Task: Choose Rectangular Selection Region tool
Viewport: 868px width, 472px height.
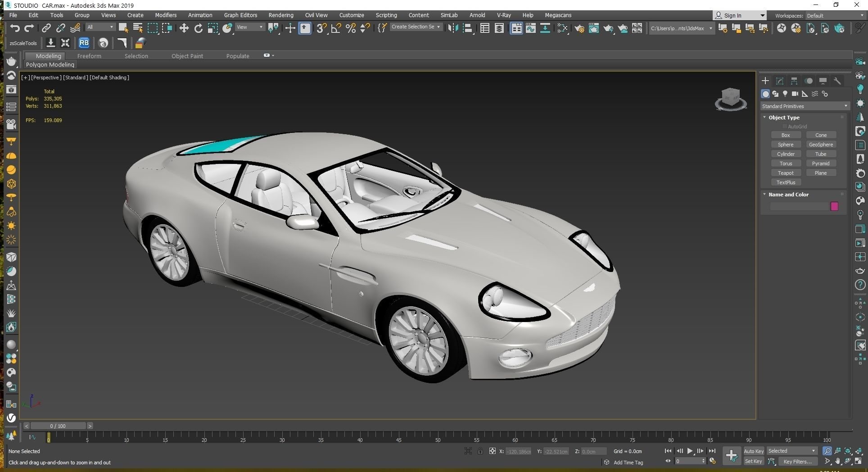Action: point(153,28)
